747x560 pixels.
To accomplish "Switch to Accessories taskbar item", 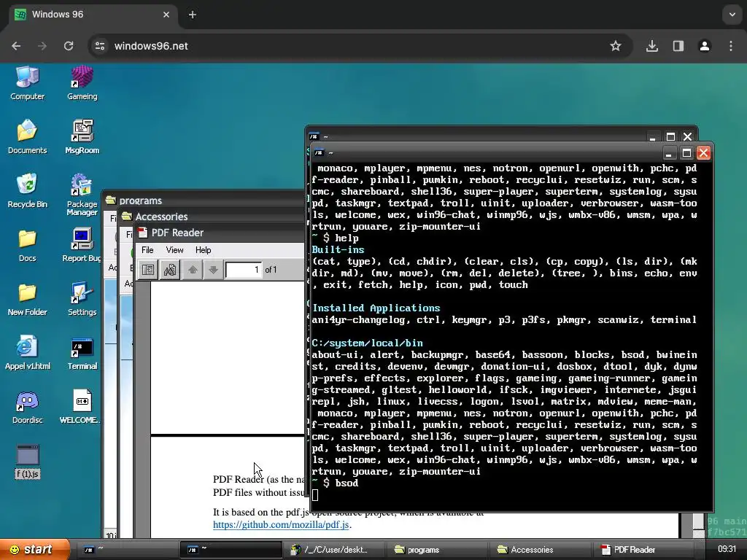I will [540, 549].
